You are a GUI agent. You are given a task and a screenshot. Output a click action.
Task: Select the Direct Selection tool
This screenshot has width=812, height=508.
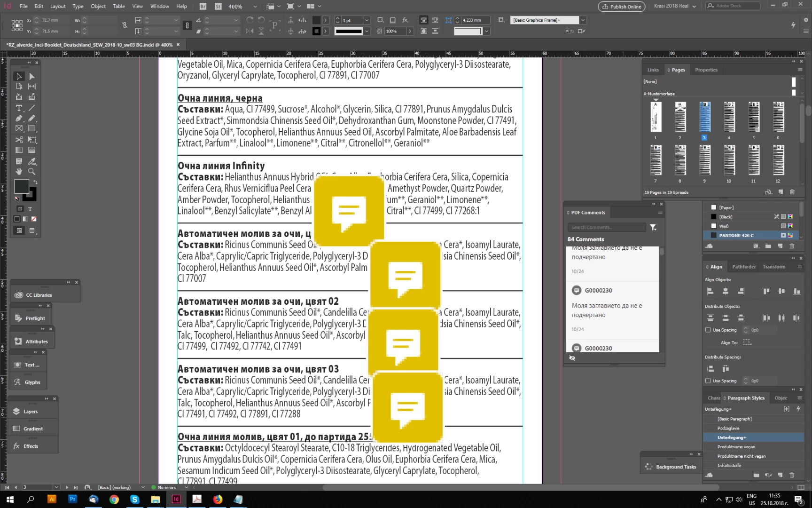pyautogui.click(x=31, y=76)
